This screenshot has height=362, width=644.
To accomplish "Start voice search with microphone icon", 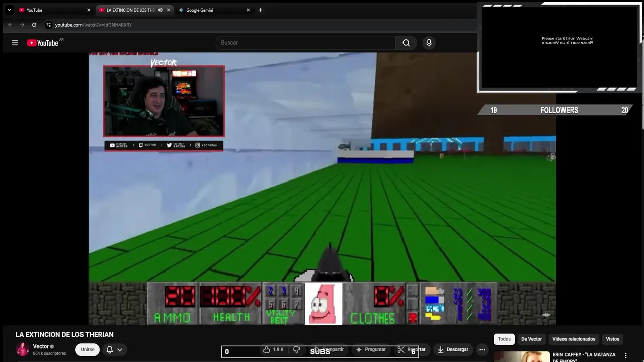I will click(429, 43).
